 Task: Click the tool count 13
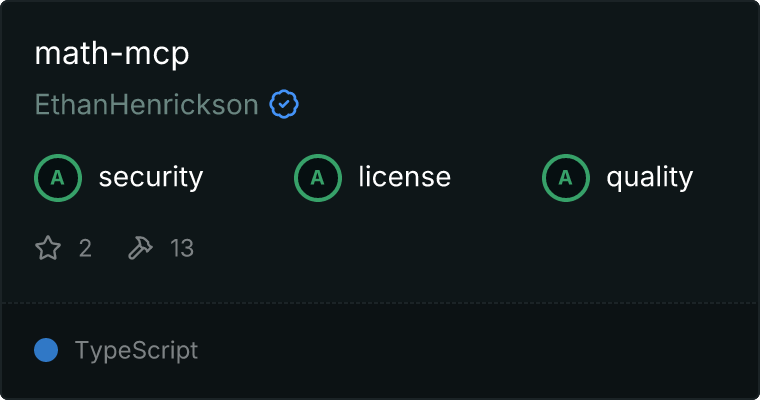182,248
